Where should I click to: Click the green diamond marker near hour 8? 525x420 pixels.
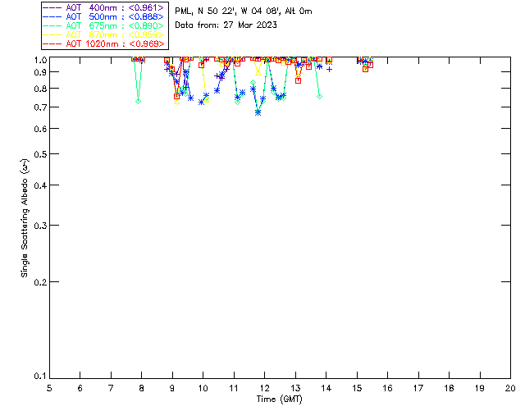click(x=139, y=101)
